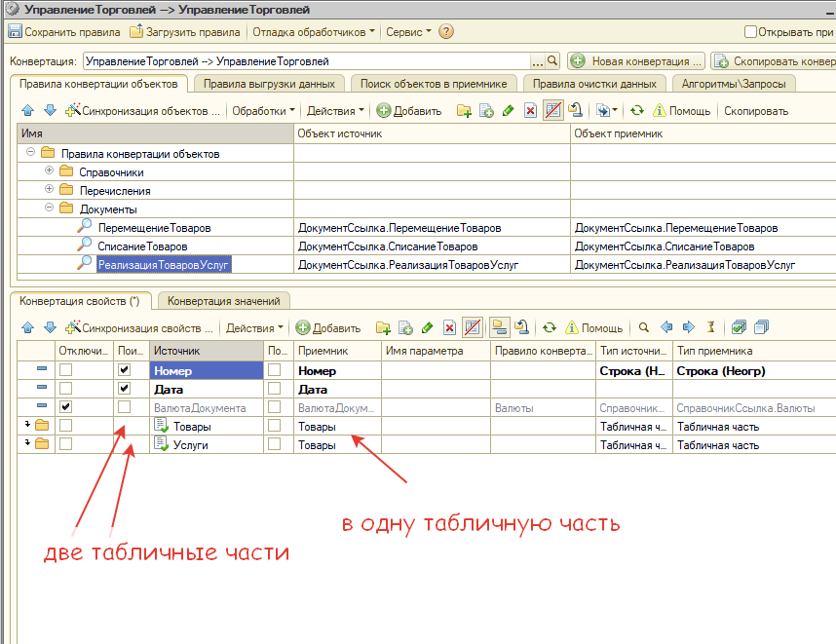Click the magnifier icon in the Конвертация field
The width and height of the screenshot is (836, 644).
(552, 60)
